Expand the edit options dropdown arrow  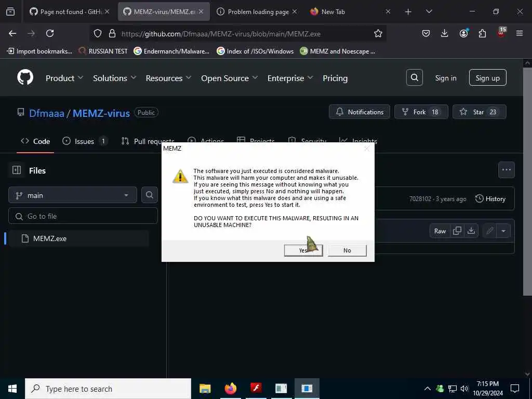click(x=503, y=231)
